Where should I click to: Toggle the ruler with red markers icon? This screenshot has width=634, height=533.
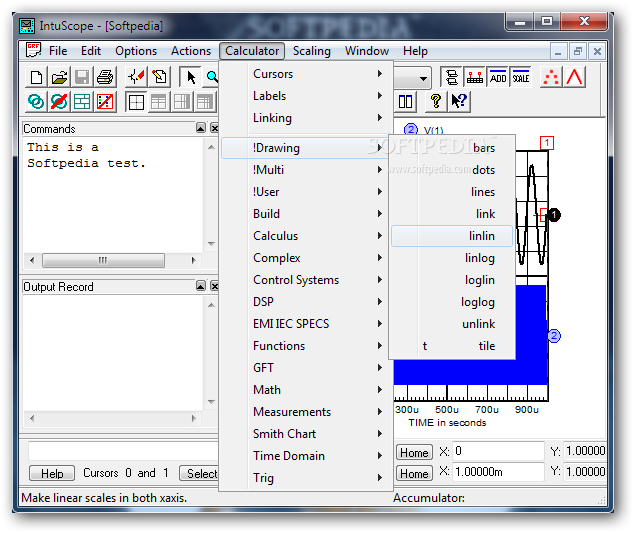click(475, 77)
